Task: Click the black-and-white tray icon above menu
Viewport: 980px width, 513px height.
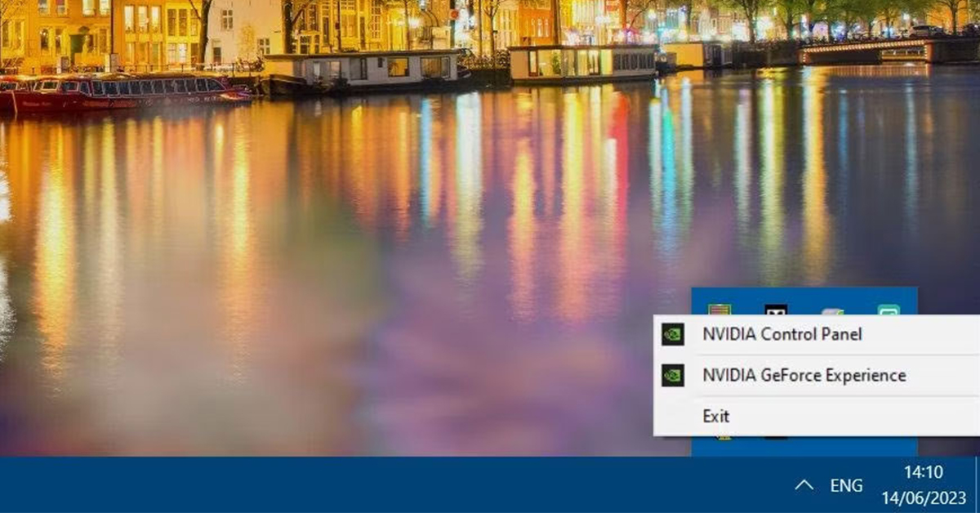Action: pos(775,310)
